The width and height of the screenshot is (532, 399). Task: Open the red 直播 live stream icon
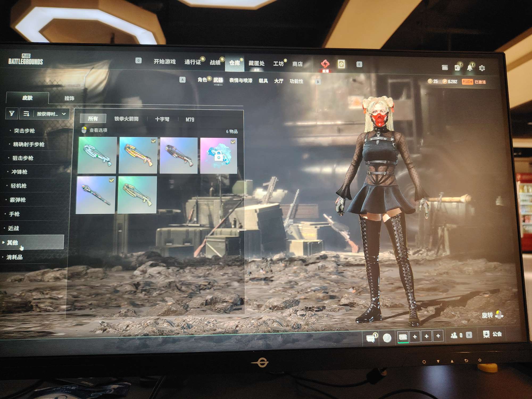[x=325, y=65]
